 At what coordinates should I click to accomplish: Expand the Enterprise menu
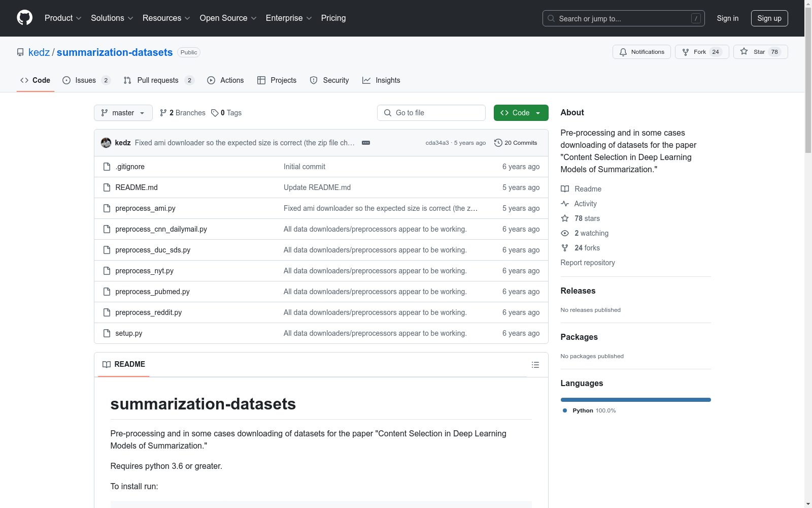[289, 18]
